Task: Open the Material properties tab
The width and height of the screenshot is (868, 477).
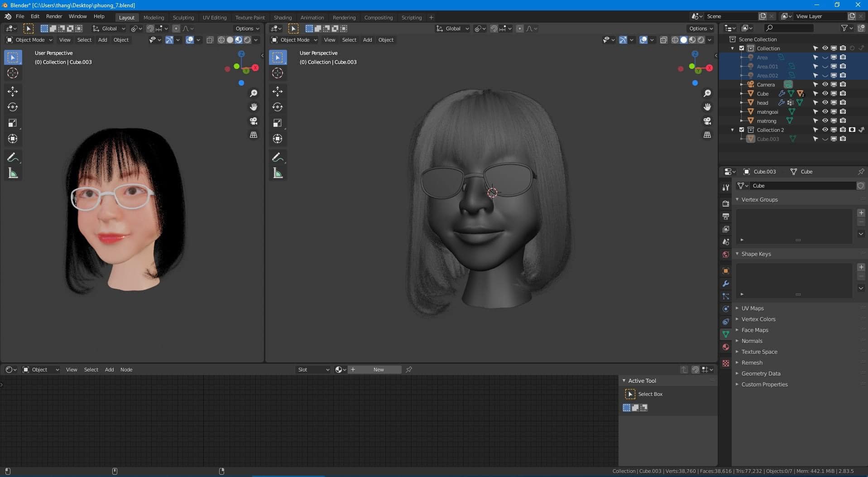Action: click(x=726, y=347)
